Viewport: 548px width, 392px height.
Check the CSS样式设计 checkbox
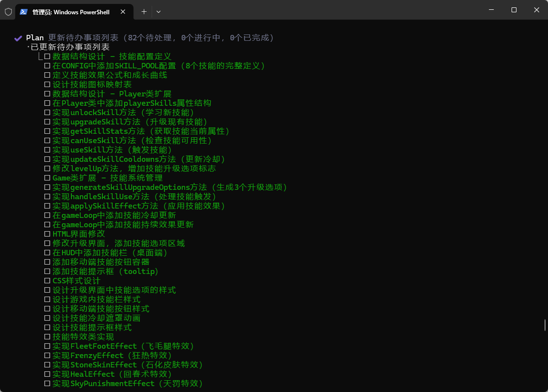click(47, 280)
